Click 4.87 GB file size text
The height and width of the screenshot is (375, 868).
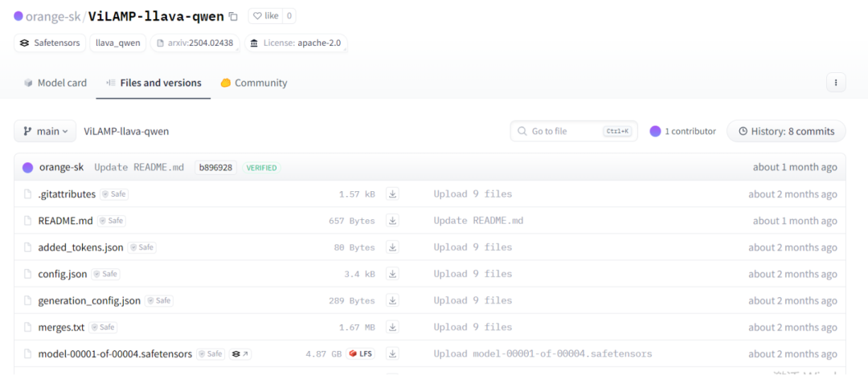(323, 354)
